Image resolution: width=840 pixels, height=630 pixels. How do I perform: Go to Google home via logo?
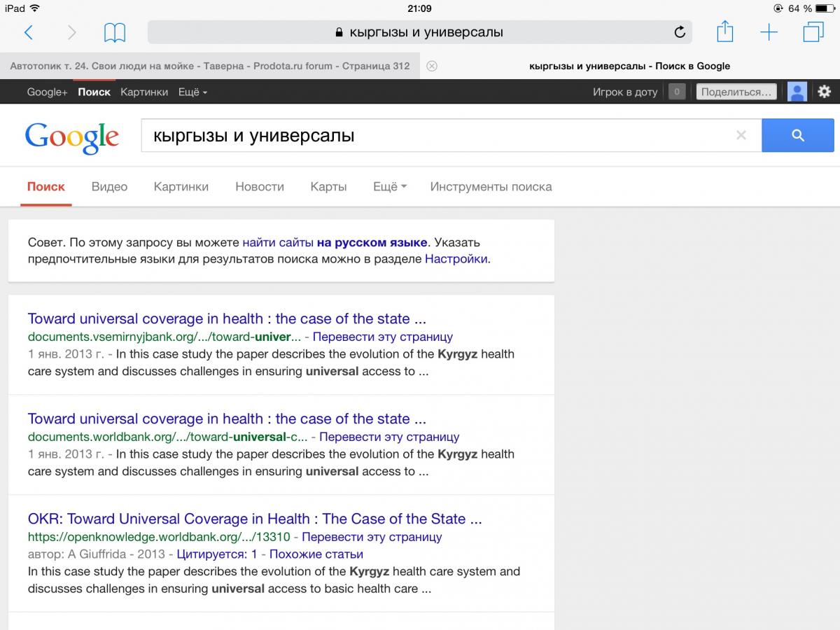(71, 138)
